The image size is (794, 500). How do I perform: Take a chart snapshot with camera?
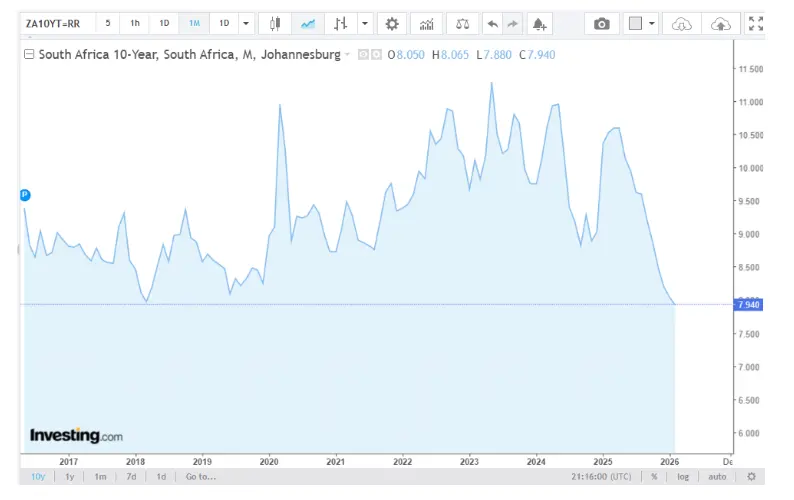point(602,24)
